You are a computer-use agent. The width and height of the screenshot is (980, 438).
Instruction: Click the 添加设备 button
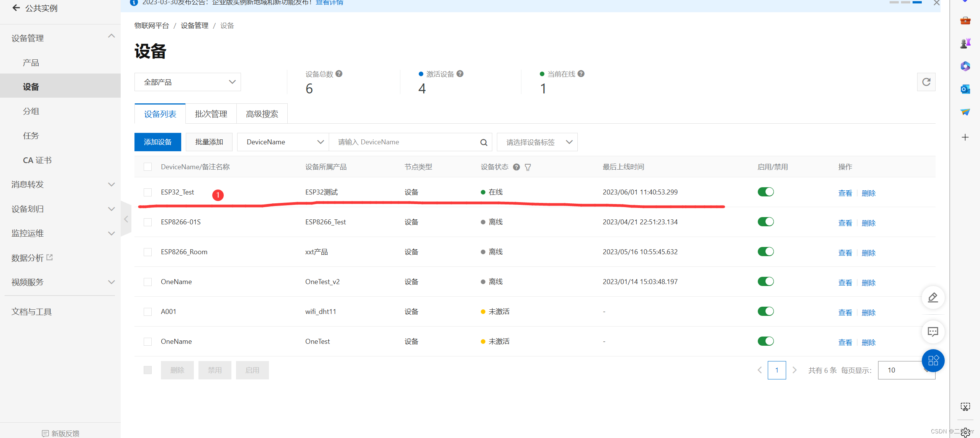click(157, 142)
